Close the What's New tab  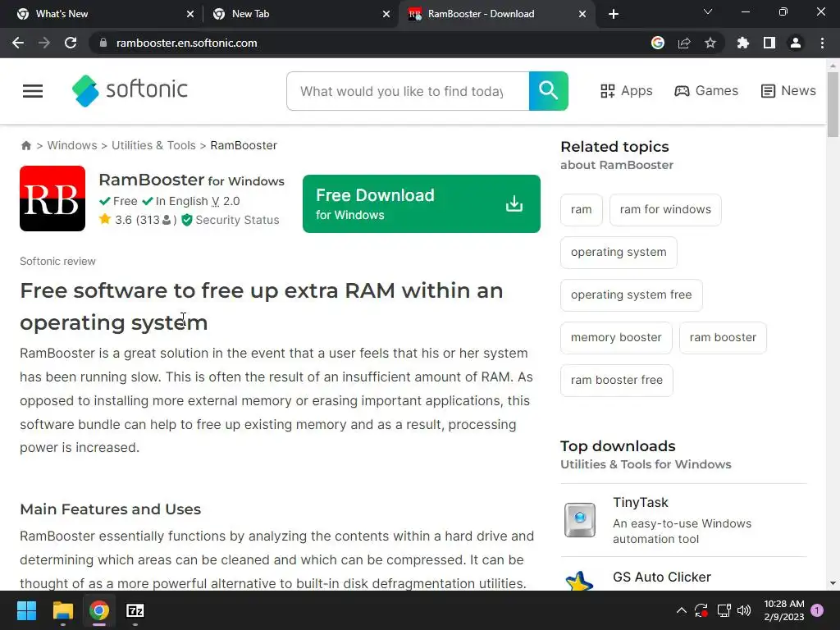(190, 14)
